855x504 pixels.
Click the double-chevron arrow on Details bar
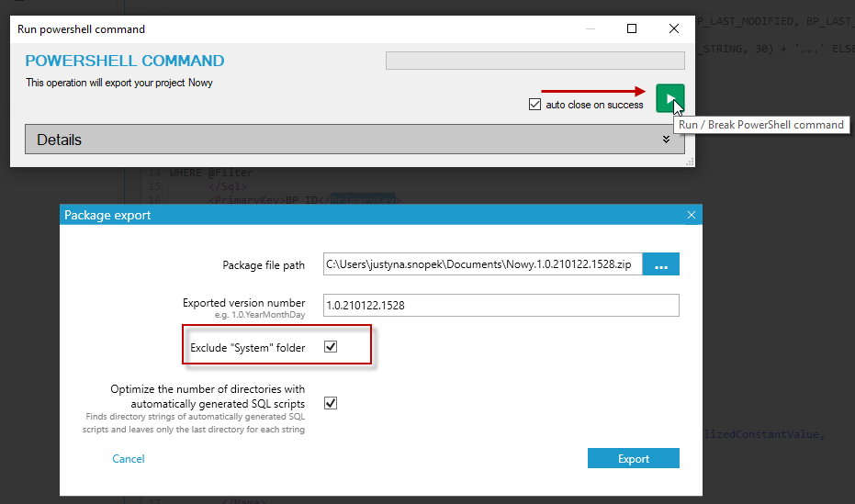pyautogui.click(x=666, y=140)
